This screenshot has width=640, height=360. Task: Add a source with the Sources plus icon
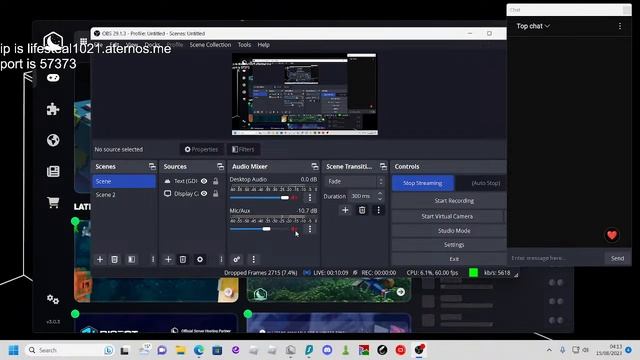coord(168,260)
